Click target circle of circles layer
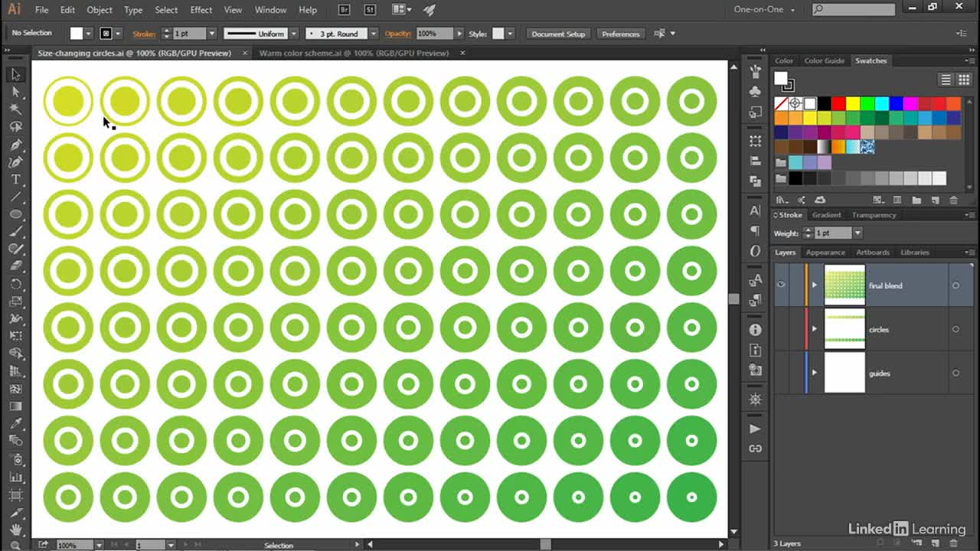The image size is (980, 551). [x=955, y=329]
